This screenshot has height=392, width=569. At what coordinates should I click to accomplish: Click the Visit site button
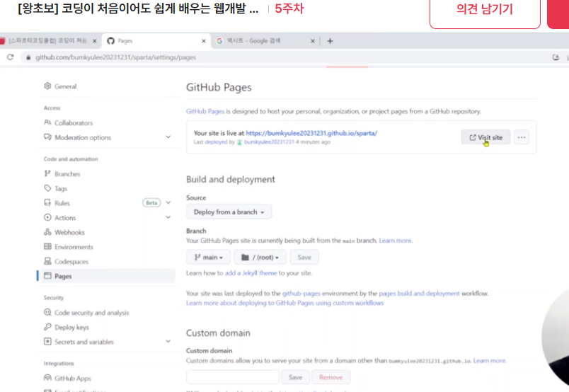(x=485, y=137)
